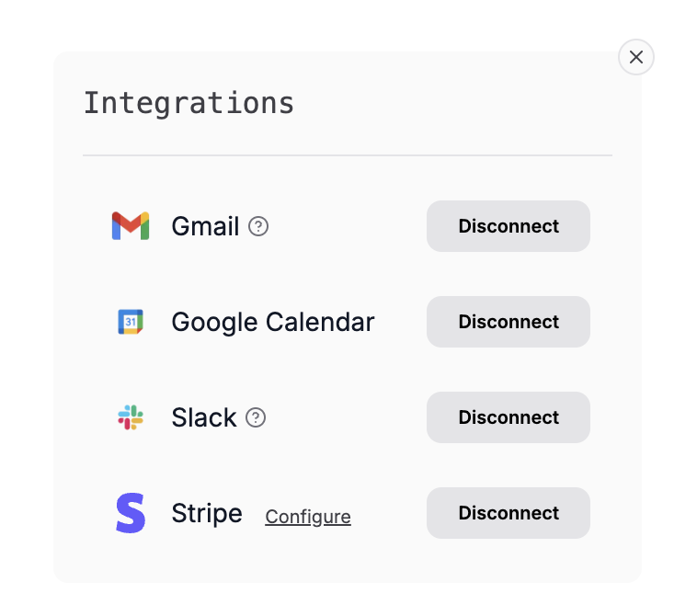The height and width of the screenshot is (616, 697).
Task: Click the Gmail name label
Action: pyautogui.click(x=205, y=226)
